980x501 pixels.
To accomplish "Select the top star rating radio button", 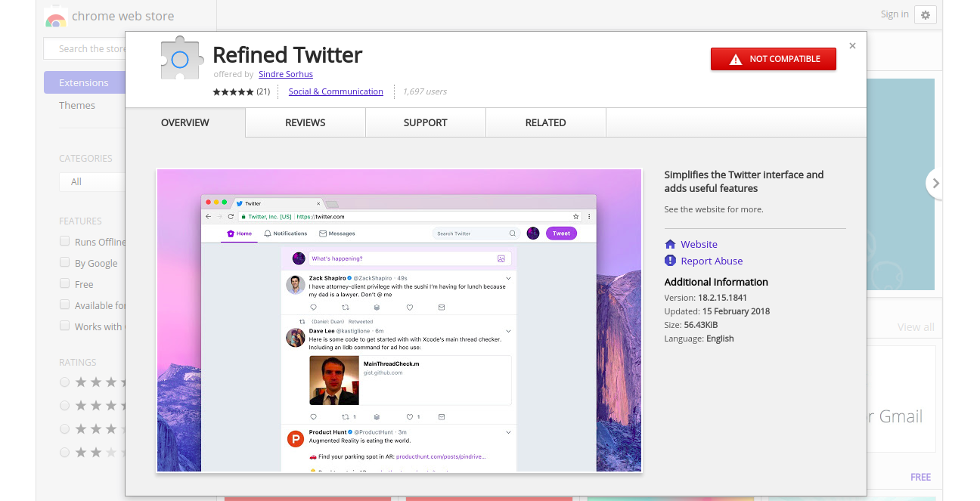I will pos(65,382).
